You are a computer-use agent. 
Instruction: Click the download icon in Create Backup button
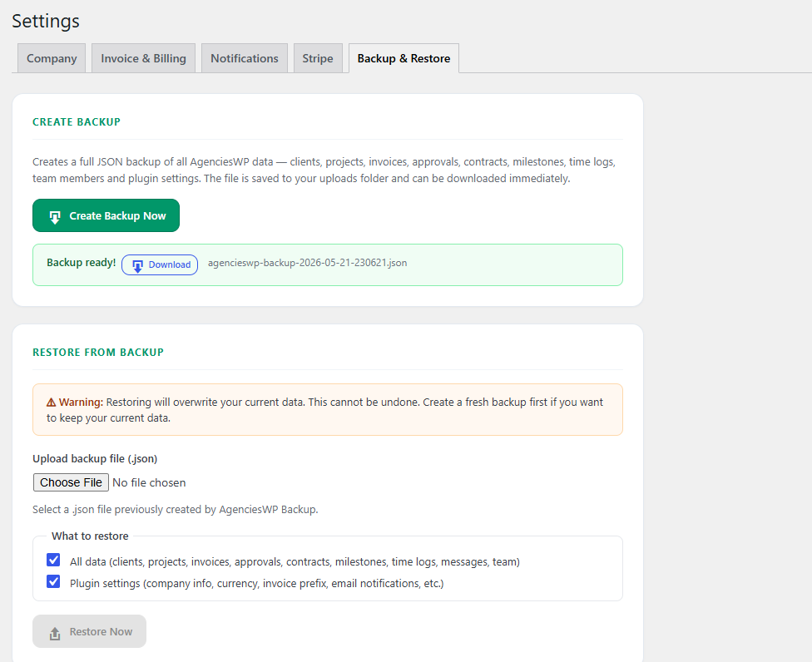55,216
